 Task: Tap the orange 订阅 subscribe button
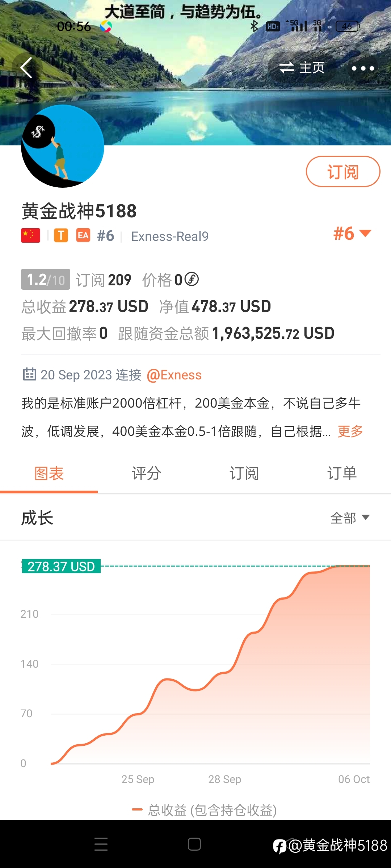pyautogui.click(x=343, y=171)
